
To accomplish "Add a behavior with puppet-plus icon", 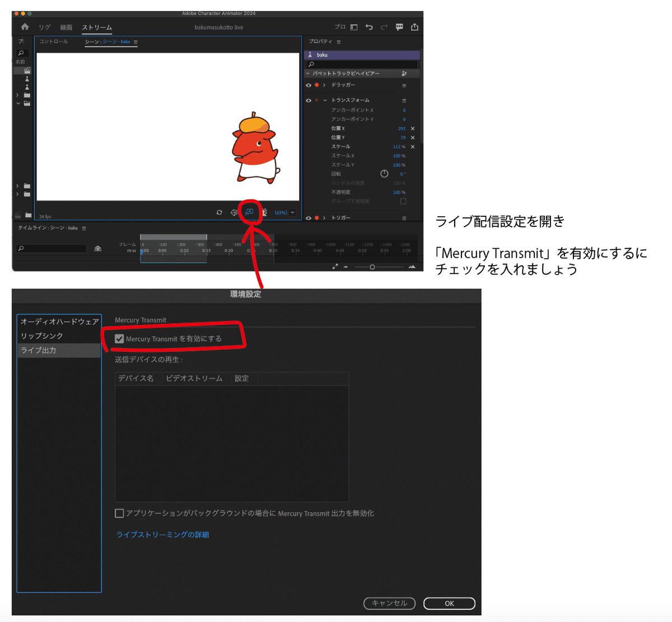I will (404, 73).
